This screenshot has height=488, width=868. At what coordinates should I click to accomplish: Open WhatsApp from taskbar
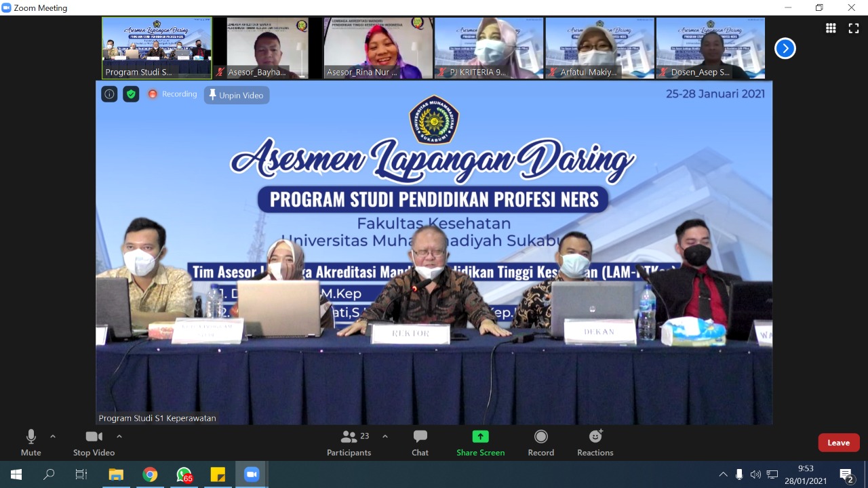184,474
